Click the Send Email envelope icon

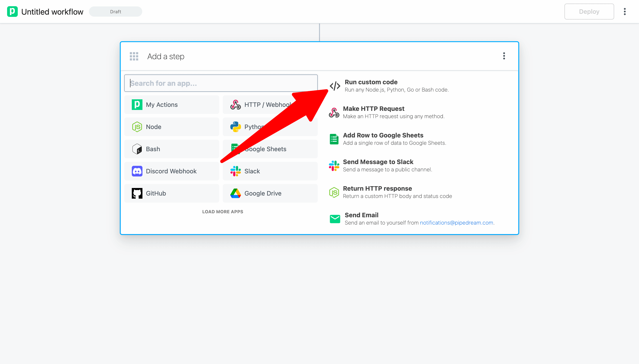click(x=335, y=219)
